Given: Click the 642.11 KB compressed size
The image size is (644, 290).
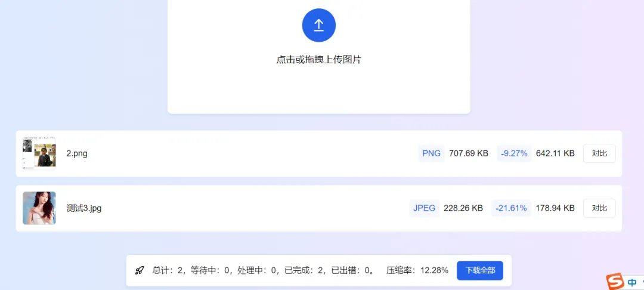Looking at the screenshot, I should tap(555, 153).
